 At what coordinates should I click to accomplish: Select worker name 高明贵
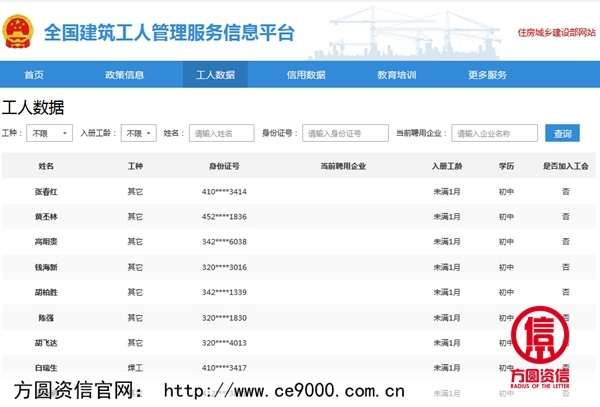[x=46, y=242]
